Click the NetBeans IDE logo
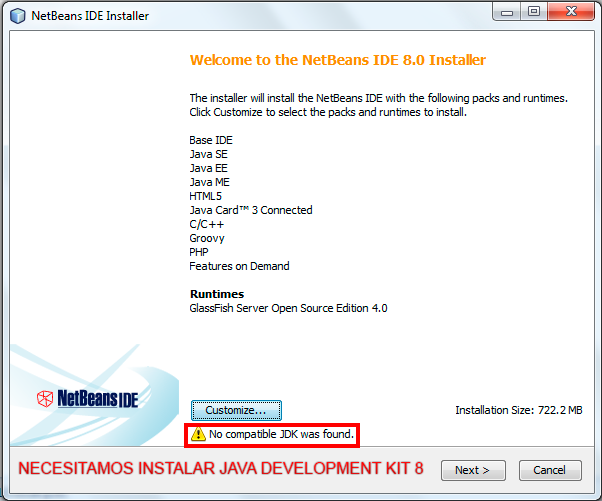 [x=88, y=398]
